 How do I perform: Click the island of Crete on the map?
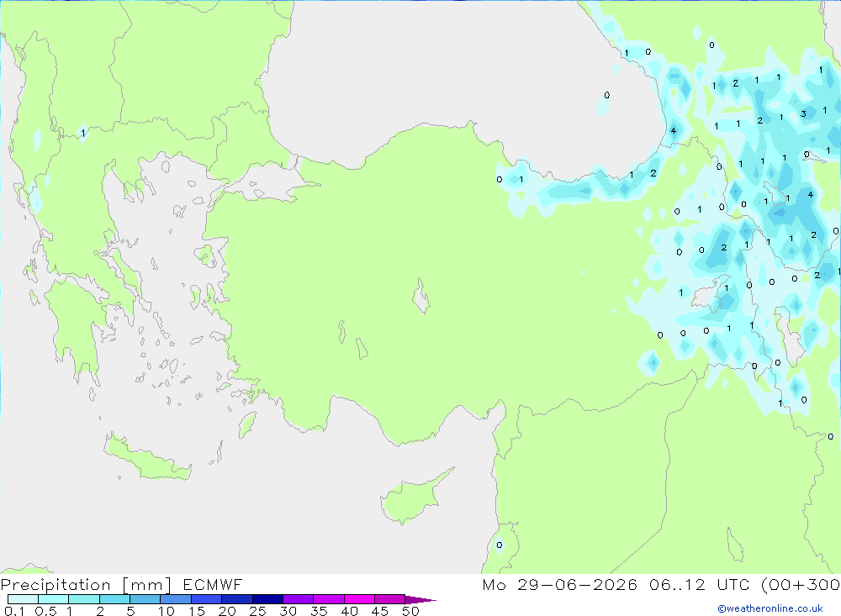(x=147, y=457)
